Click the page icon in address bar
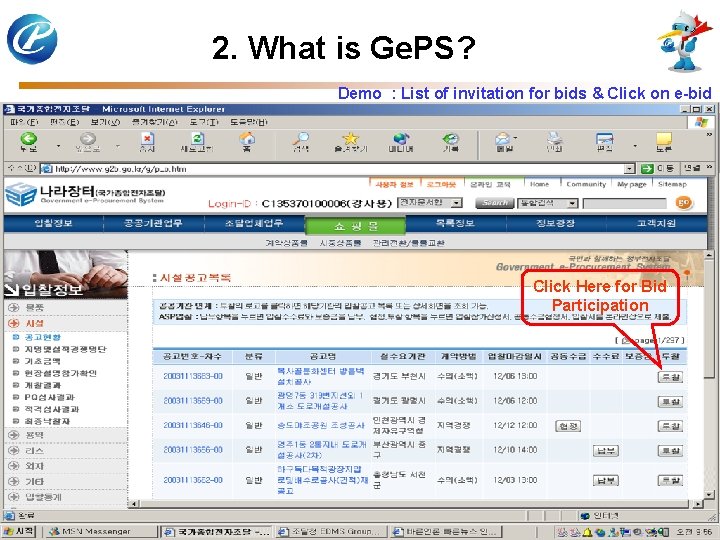This screenshot has width=720, height=540. point(47,169)
